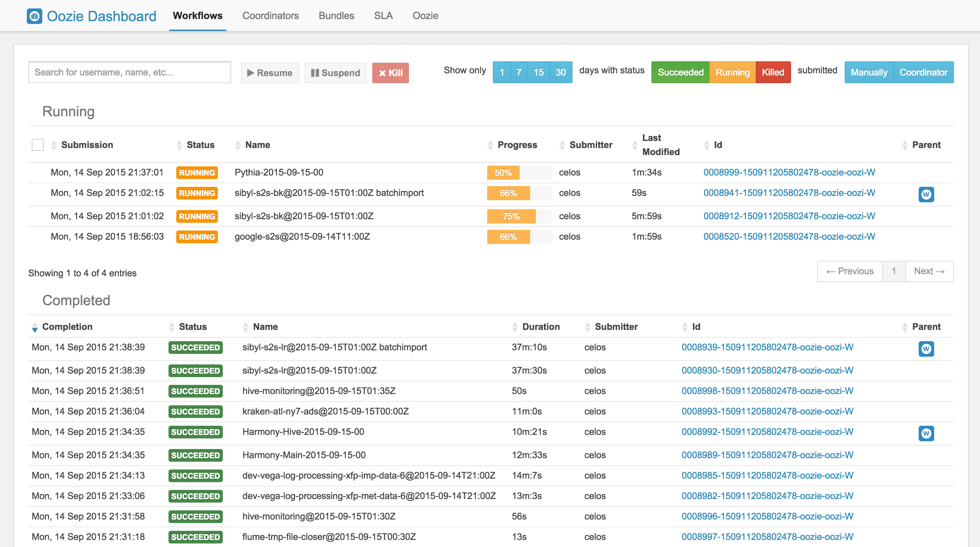Check the select-all checkbox in Running table
The width and height of the screenshot is (980, 547).
pos(38,145)
